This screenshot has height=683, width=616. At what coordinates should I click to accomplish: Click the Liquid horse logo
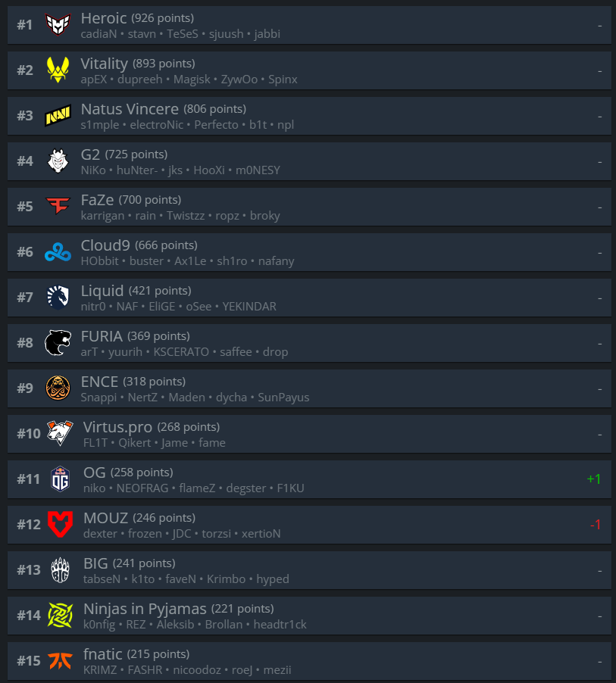(58, 297)
